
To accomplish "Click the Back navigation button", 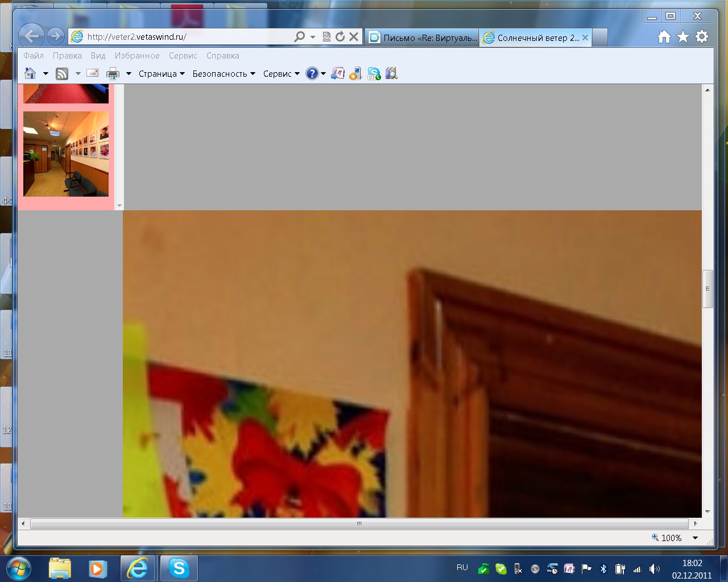I will click(x=31, y=36).
